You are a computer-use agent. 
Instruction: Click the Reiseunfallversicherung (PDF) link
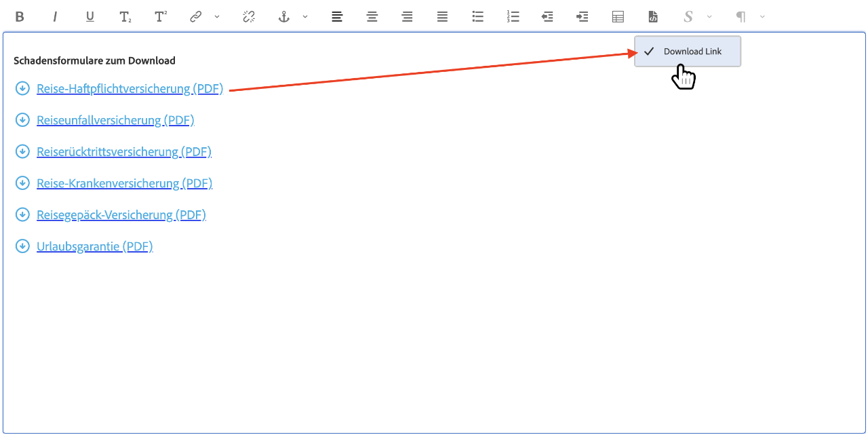pyautogui.click(x=115, y=120)
